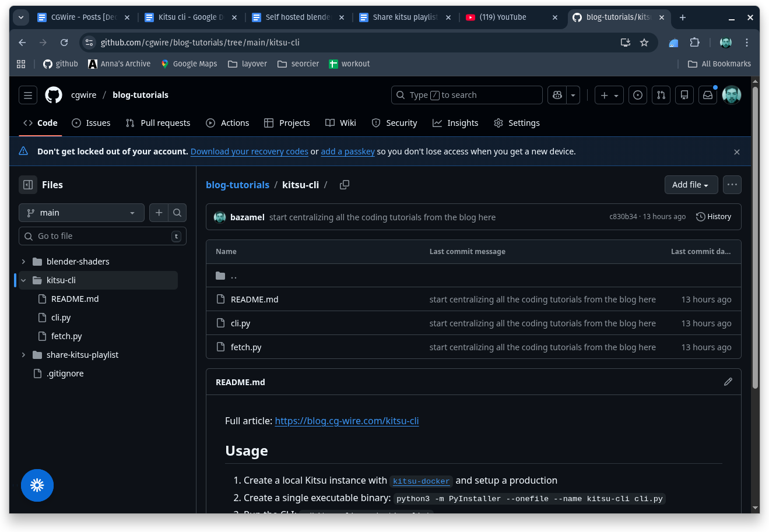Toggle the Files sidebar panel

coord(27,184)
